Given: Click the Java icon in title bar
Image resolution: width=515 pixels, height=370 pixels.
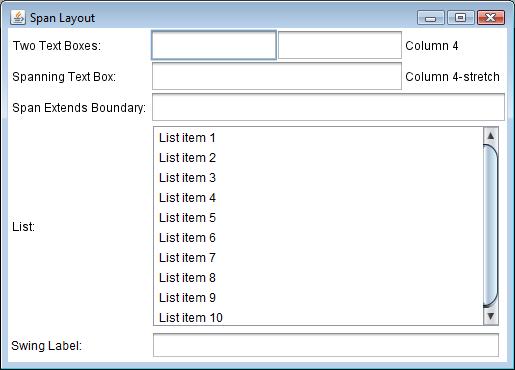Looking at the screenshot, I should coord(18,17).
